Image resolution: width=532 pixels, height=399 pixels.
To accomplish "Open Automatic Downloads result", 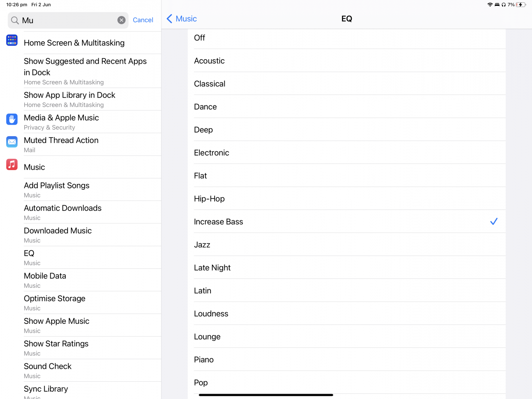I will coord(81,212).
